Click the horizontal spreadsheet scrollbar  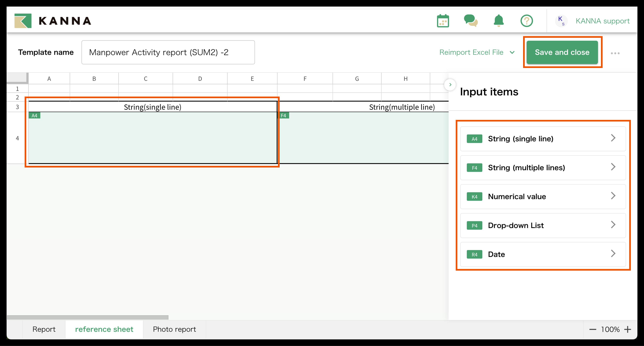click(88, 317)
